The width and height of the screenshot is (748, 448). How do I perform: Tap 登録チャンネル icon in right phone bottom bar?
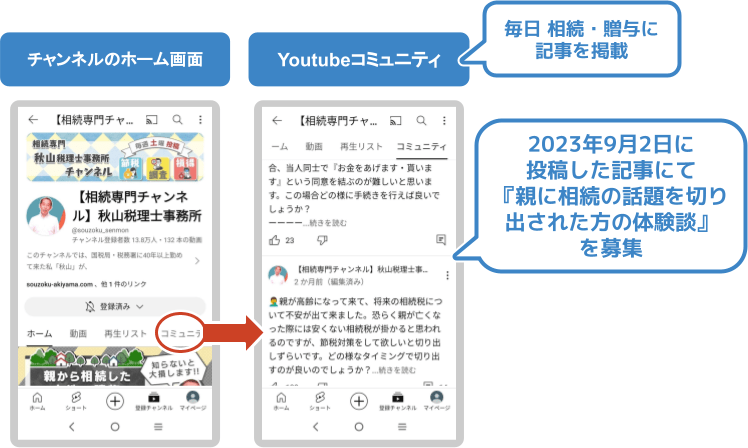[398, 401]
